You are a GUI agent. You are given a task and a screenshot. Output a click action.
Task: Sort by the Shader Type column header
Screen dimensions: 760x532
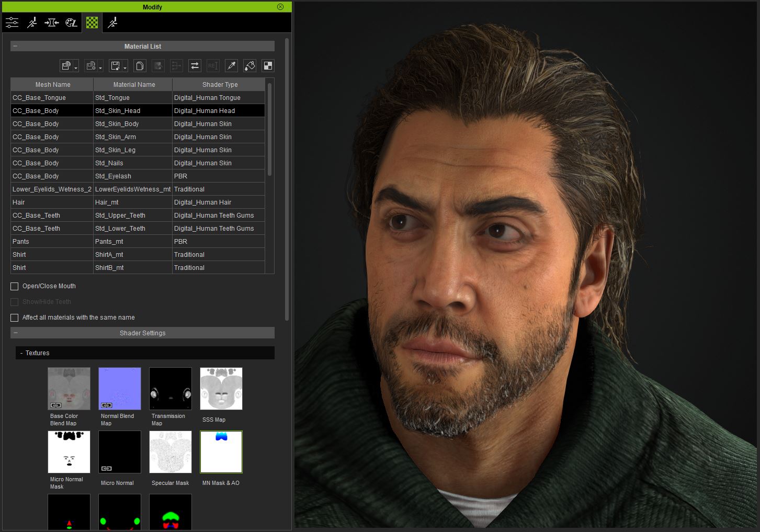click(x=220, y=85)
